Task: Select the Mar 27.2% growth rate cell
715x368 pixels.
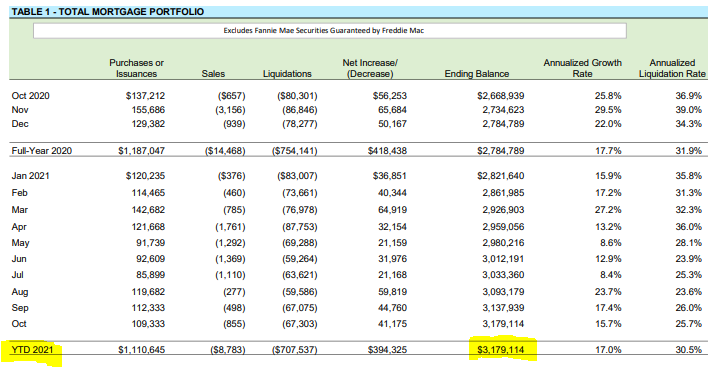Action: click(608, 210)
